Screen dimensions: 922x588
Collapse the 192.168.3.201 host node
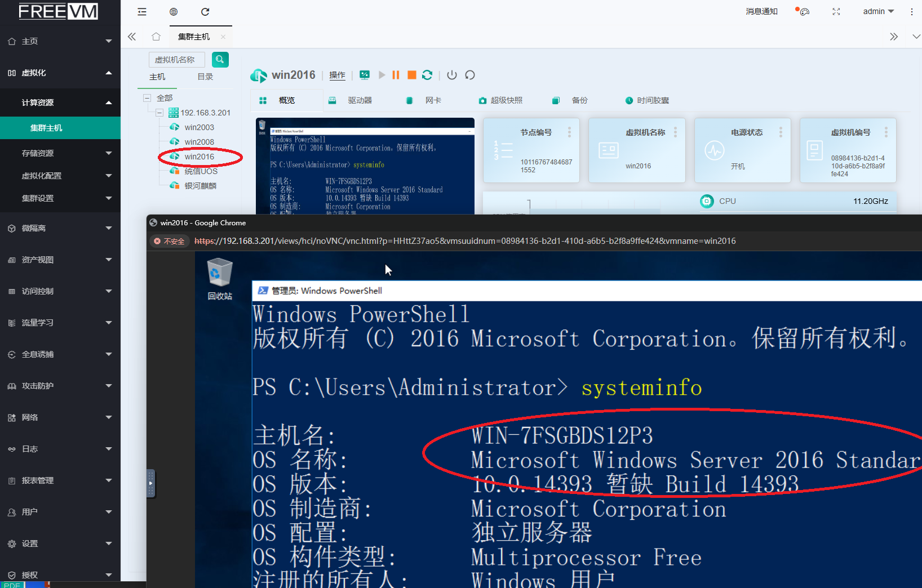point(159,113)
